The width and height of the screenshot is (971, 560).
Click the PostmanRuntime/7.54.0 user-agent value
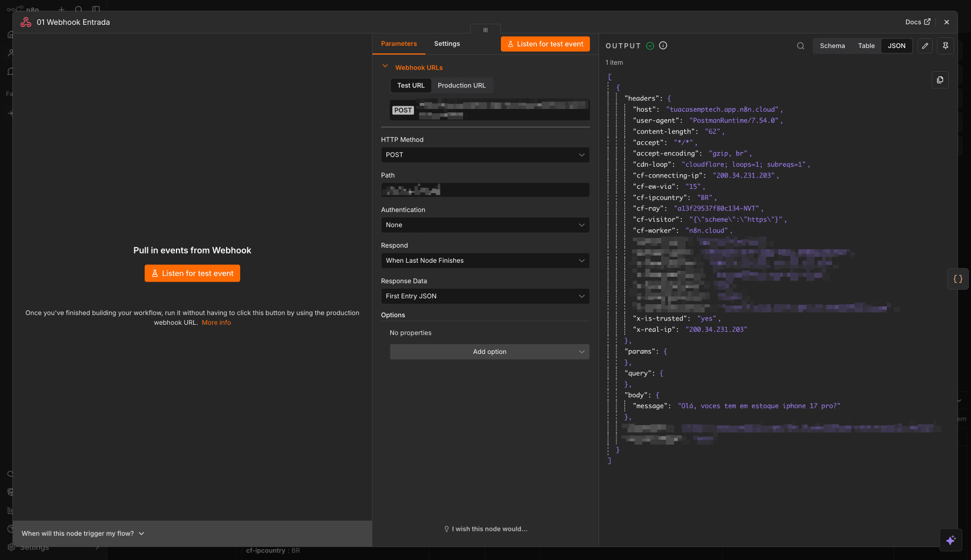[x=736, y=121]
